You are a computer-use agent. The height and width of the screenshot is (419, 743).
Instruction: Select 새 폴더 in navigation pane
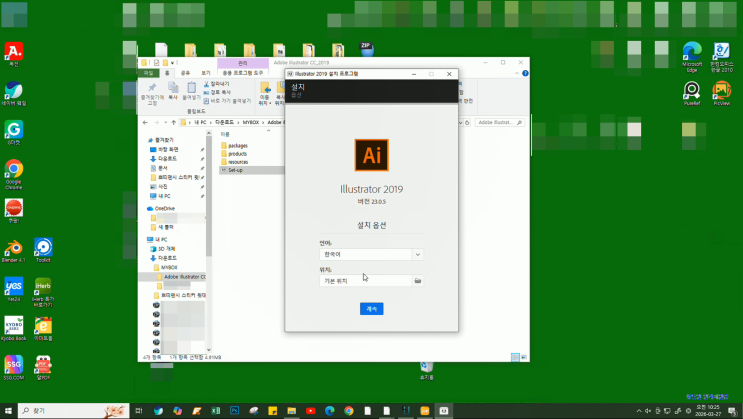pyautogui.click(x=165, y=227)
